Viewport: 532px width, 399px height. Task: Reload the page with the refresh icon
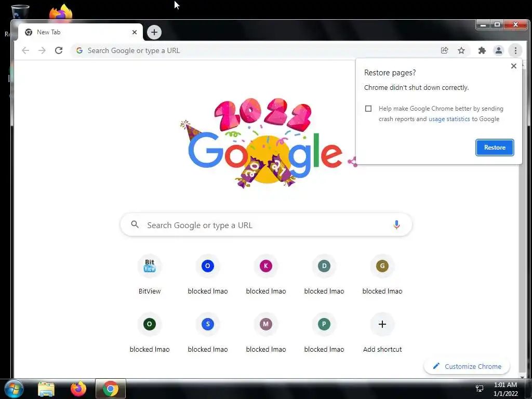[x=59, y=50]
